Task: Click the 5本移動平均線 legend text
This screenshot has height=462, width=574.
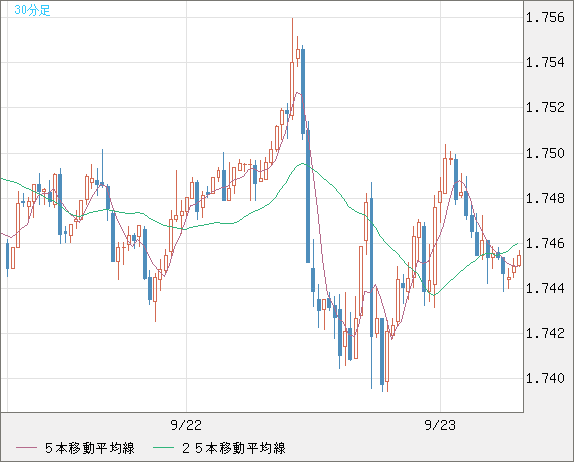Action: (90, 448)
